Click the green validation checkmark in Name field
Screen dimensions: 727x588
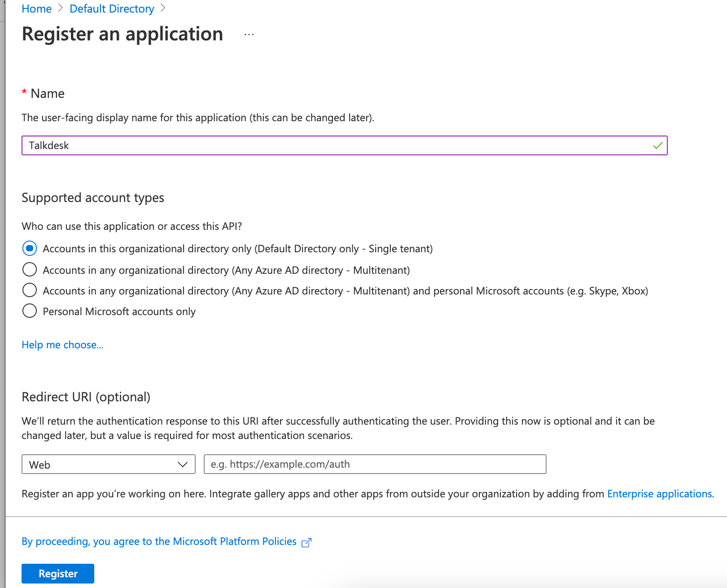coord(657,145)
